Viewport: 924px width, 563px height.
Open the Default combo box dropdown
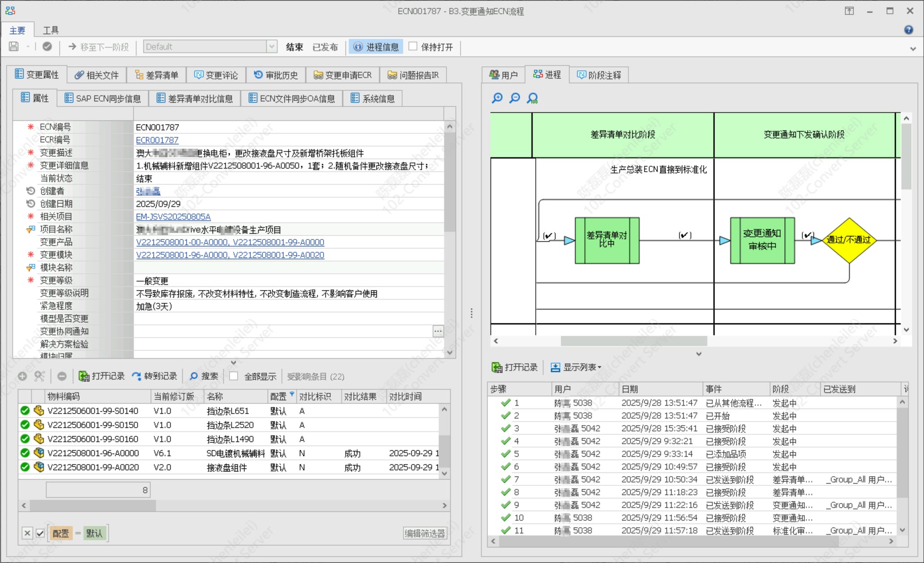click(271, 47)
